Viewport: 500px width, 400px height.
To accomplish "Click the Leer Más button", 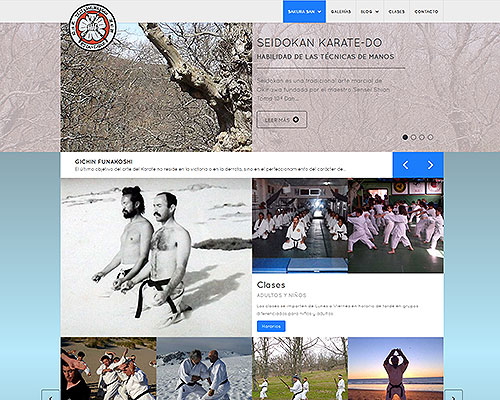I will 282,120.
